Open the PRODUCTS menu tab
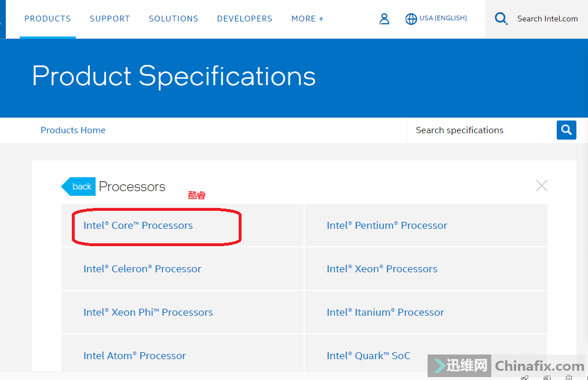 [48, 19]
